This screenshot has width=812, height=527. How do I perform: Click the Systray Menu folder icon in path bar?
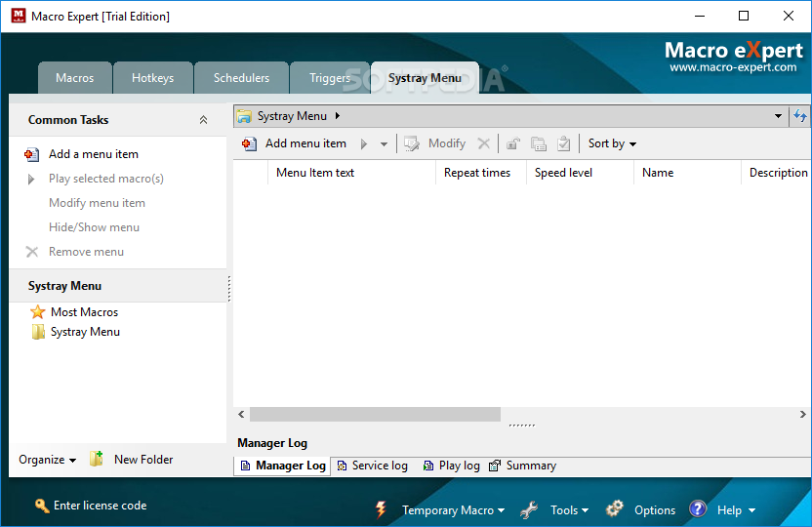click(x=244, y=116)
